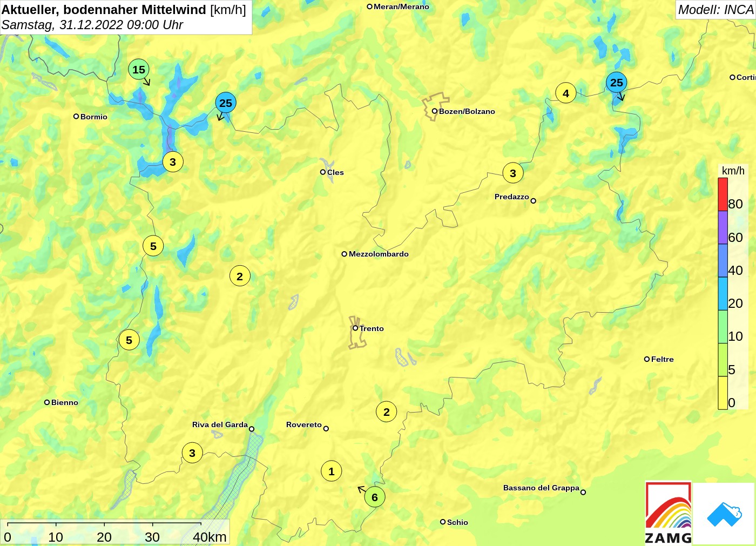The height and width of the screenshot is (546, 756).
Task: Pick the red 80 km/h legend color
Action: click(723, 194)
